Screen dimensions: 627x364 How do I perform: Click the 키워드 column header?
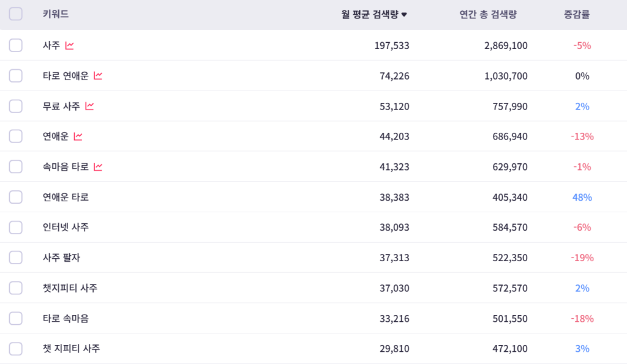(x=56, y=15)
